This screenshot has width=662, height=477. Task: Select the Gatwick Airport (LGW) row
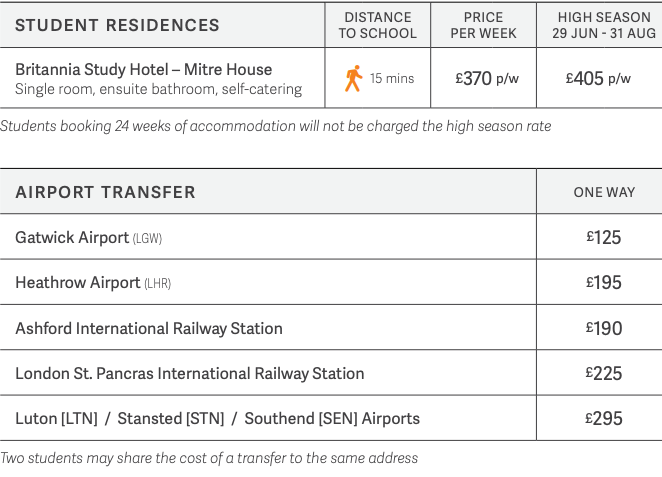coord(331,237)
